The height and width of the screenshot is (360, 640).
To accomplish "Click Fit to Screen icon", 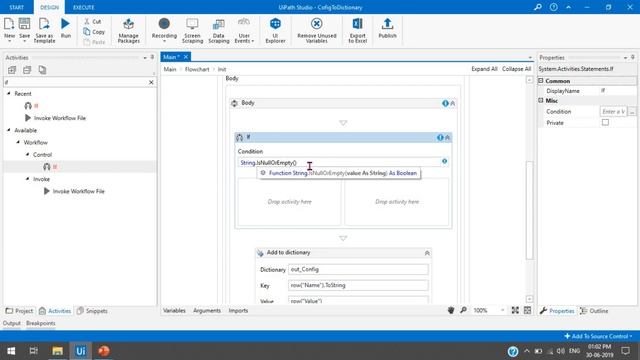I will tap(516, 311).
